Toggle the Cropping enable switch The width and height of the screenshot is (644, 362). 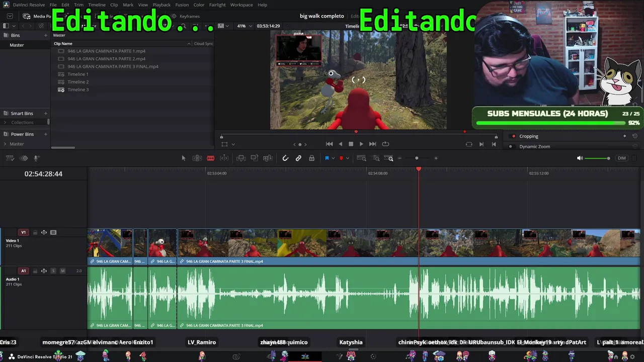coord(513,136)
